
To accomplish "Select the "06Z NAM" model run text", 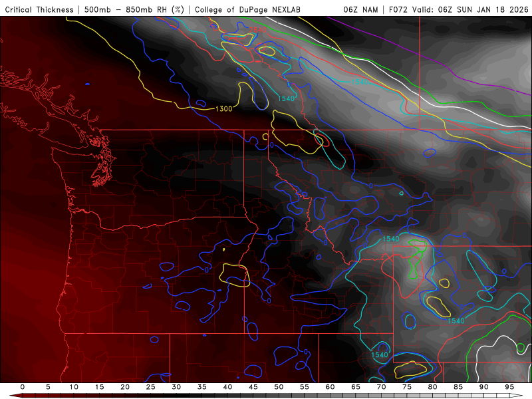I will click(360, 10).
